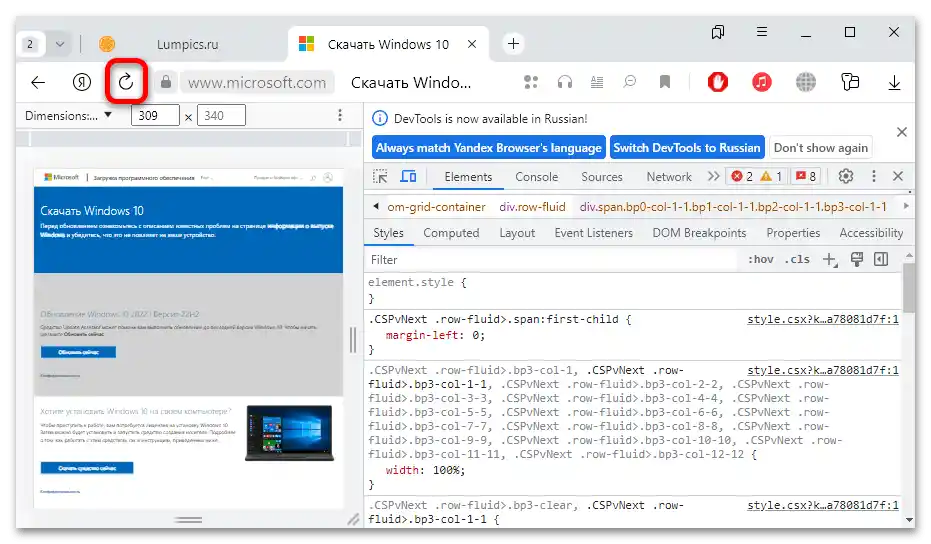Edit the height field showing 340

click(x=221, y=116)
